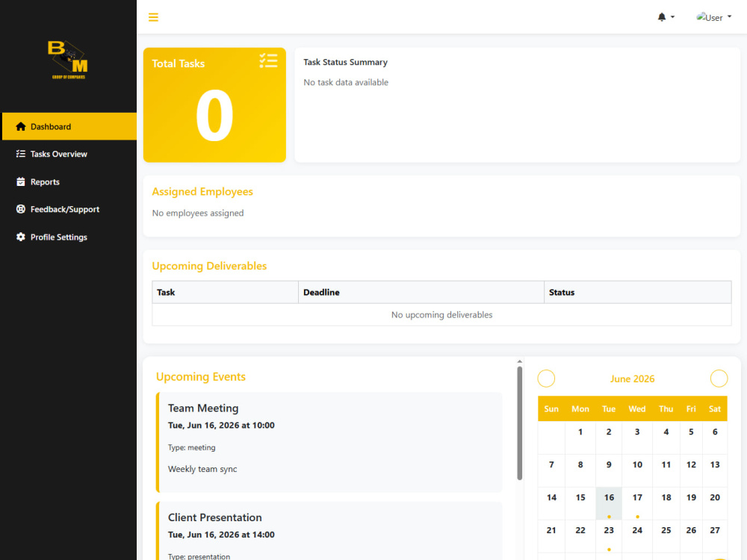
Task: Select June 16 on the calendar
Action: pos(609,503)
